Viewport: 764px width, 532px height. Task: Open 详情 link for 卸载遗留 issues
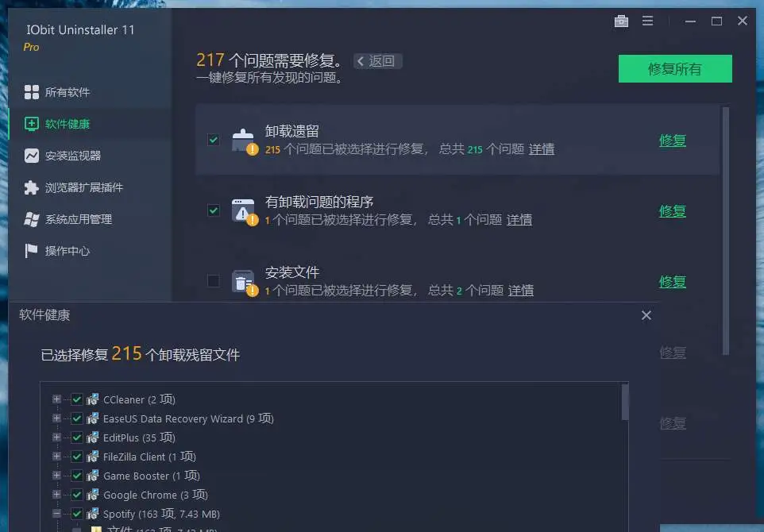point(542,149)
